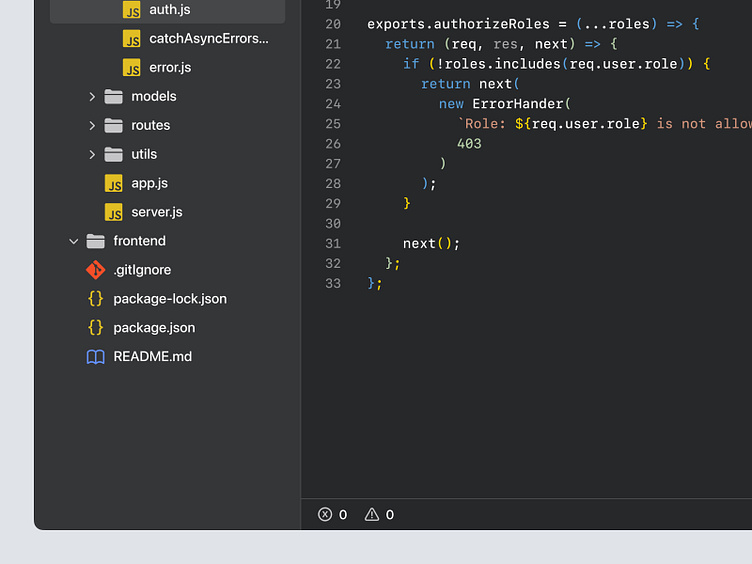Select the models folder icon
752x564 pixels.
point(114,97)
